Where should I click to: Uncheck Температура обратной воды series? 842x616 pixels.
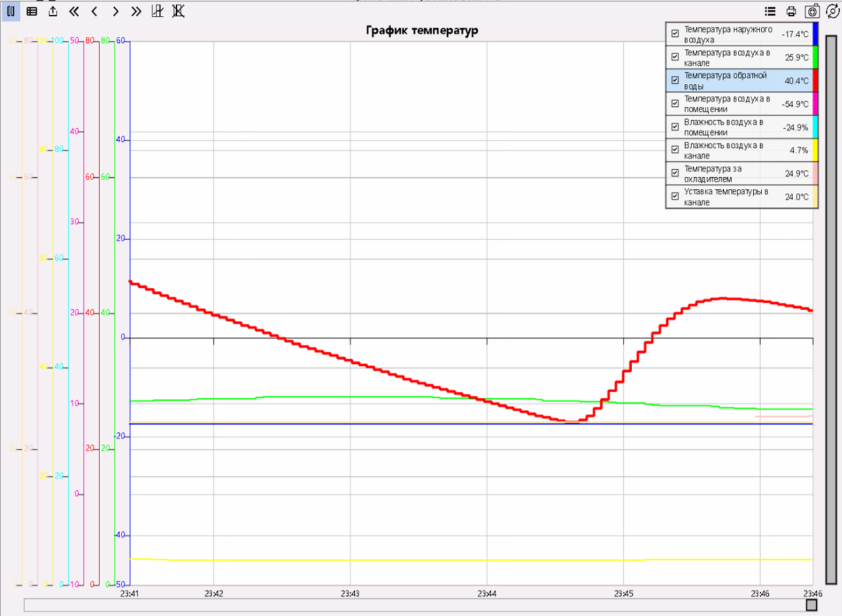coord(675,81)
